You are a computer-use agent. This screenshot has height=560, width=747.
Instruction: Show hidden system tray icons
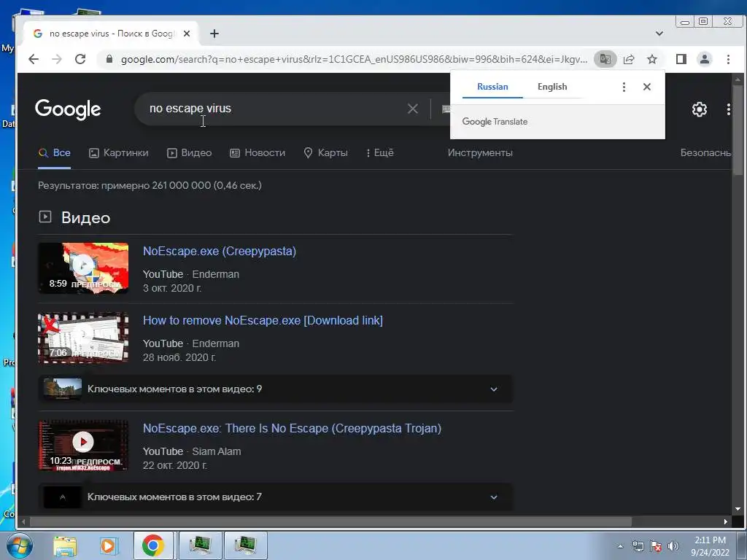(620, 546)
